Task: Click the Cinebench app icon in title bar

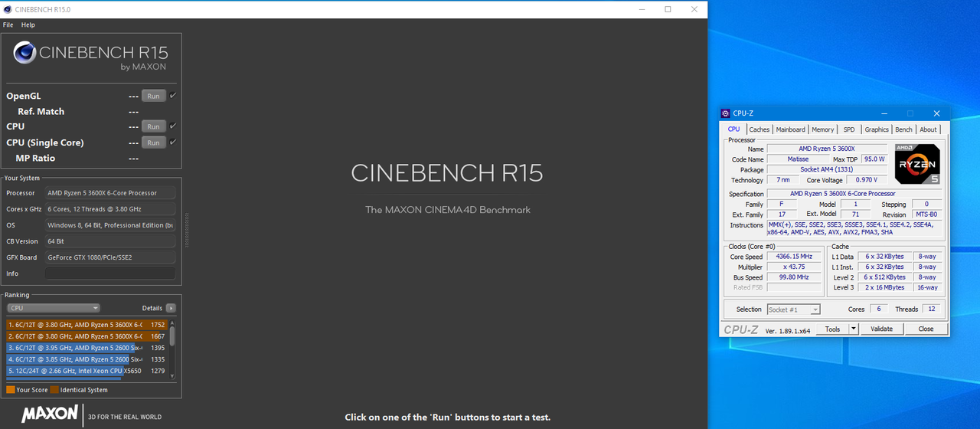Action: coord(7,9)
